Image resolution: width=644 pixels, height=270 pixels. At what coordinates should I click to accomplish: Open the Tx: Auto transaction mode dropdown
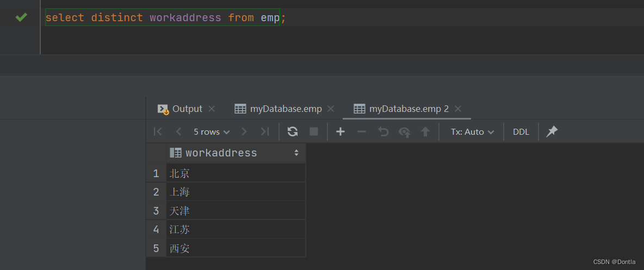[472, 131]
